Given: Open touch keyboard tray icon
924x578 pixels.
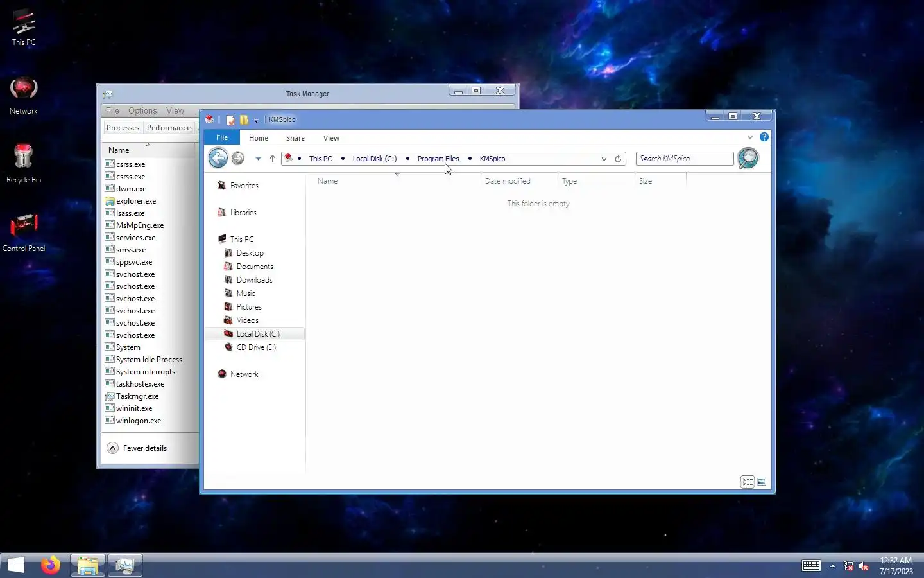Looking at the screenshot, I should point(811,566).
